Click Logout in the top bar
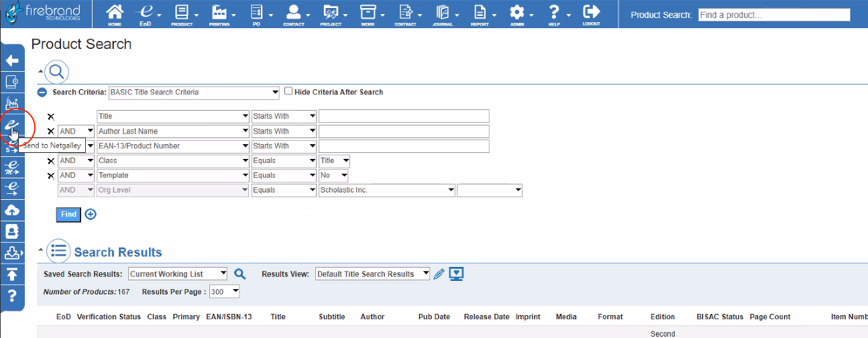868x338 pixels. pos(591,13)
